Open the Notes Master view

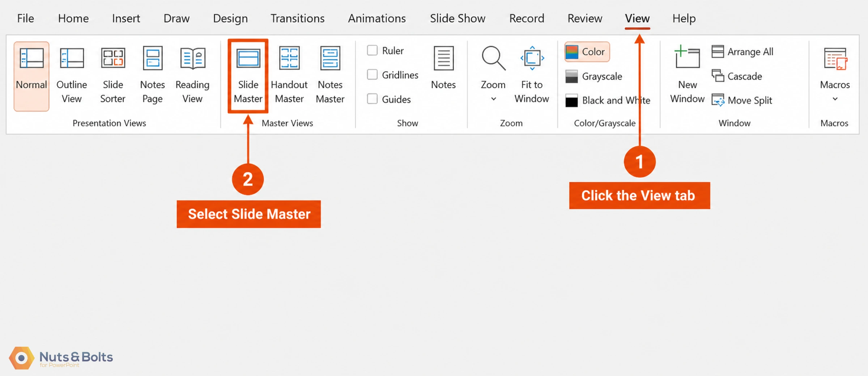pos(330,76)
